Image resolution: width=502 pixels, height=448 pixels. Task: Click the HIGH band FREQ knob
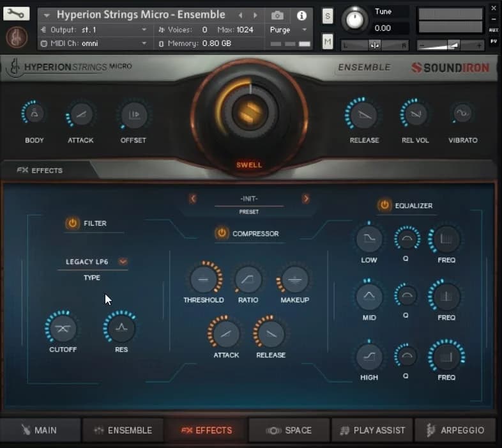coord(446,357)
